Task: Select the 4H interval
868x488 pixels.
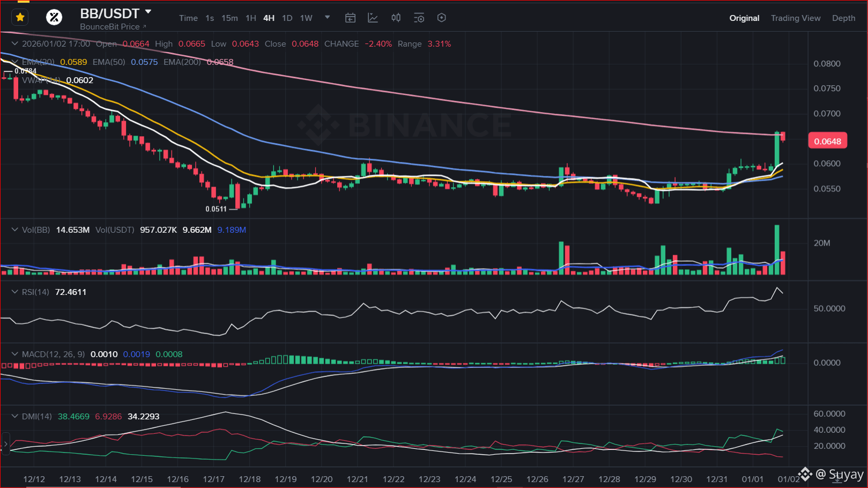Action: (x=269, y=18)
